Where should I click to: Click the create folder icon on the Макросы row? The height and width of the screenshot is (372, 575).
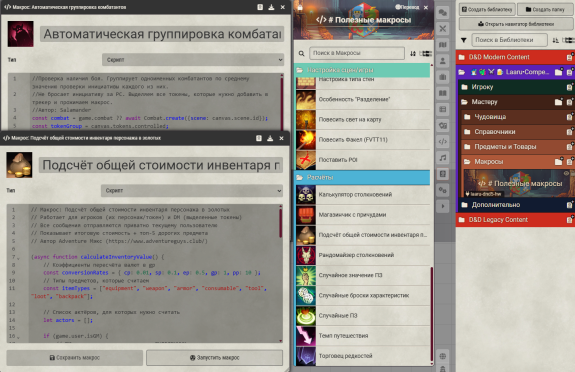pos(558,161)
